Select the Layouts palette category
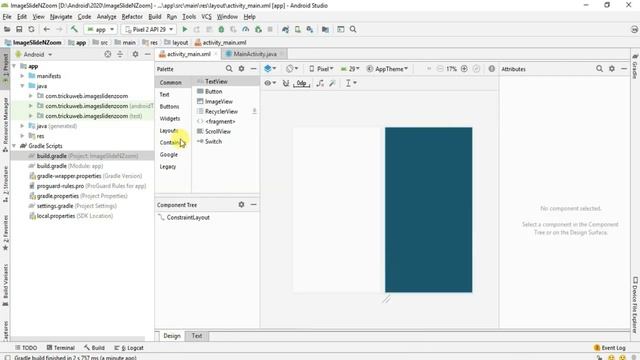The image size is (640, 360). pos(169,131)
